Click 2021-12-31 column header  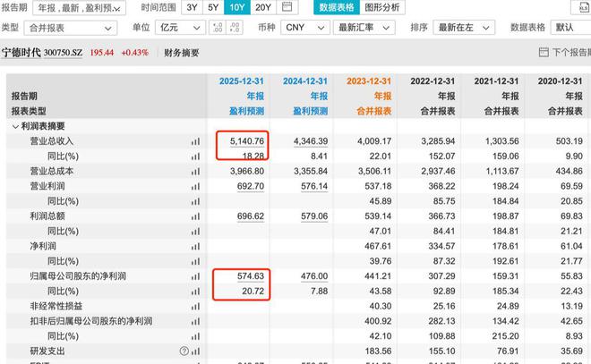click(496, 80)
